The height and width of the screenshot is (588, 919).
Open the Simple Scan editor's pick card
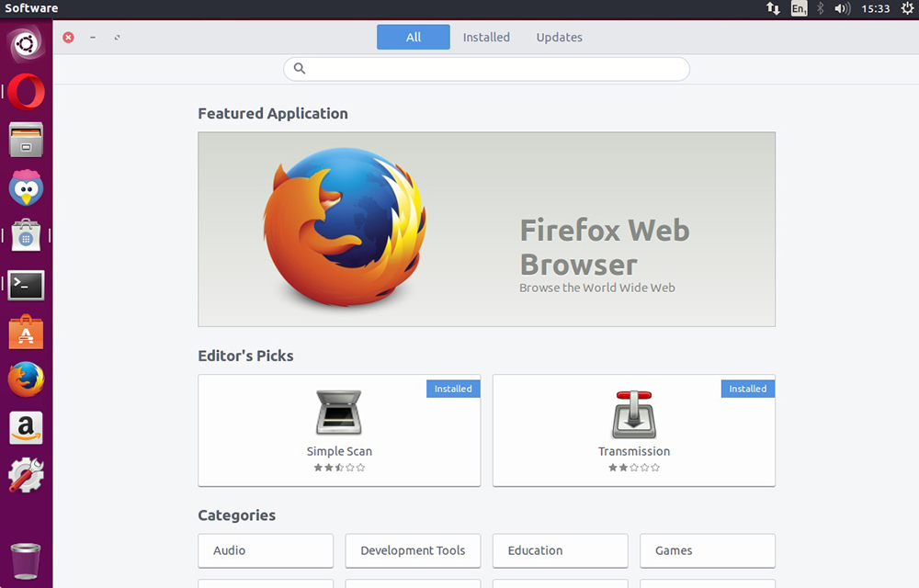[x=339, y=431]
